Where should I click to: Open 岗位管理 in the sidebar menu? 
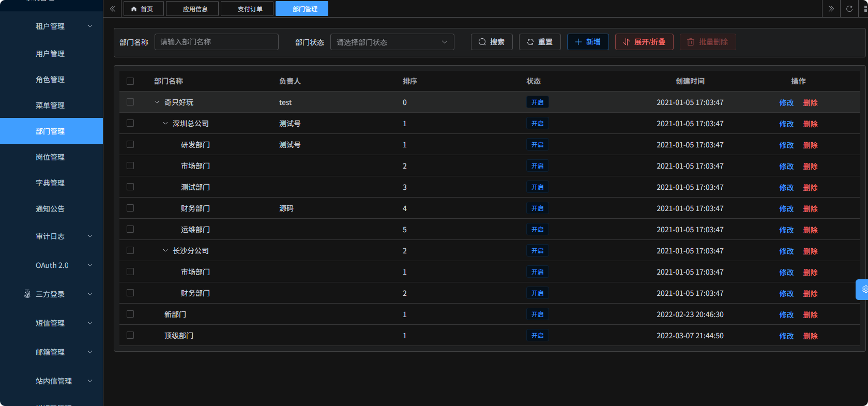tap(50, 157)
